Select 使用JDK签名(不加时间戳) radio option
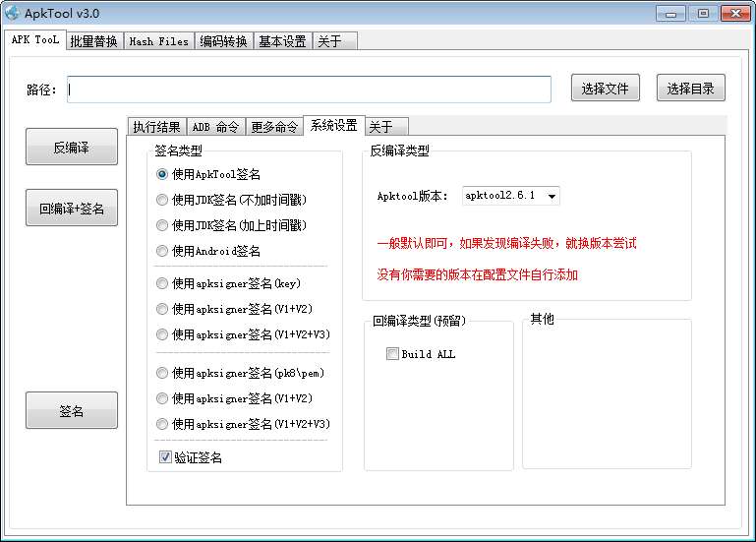 click(x=162, y=200)
